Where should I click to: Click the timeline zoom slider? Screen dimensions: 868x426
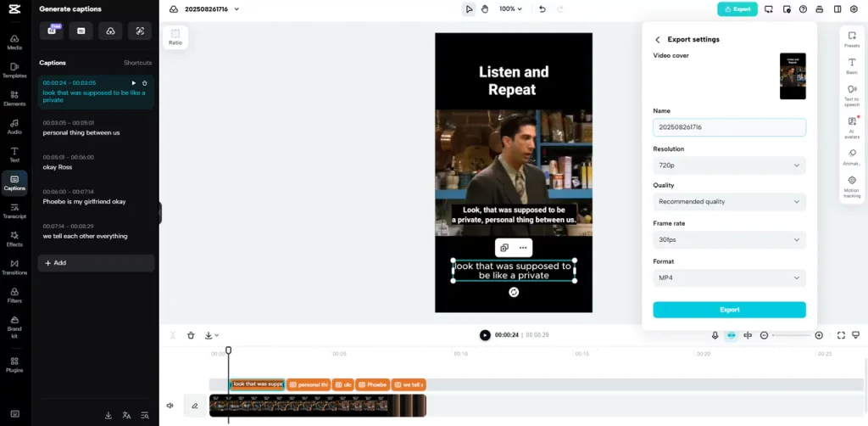pos(792,335)
